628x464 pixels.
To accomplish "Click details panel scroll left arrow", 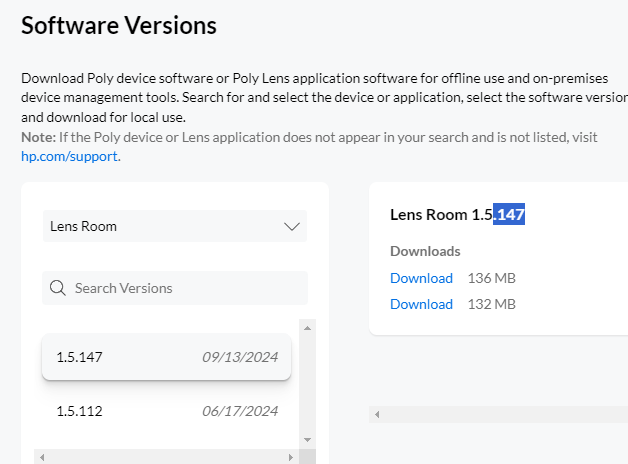I will point(377,414).
